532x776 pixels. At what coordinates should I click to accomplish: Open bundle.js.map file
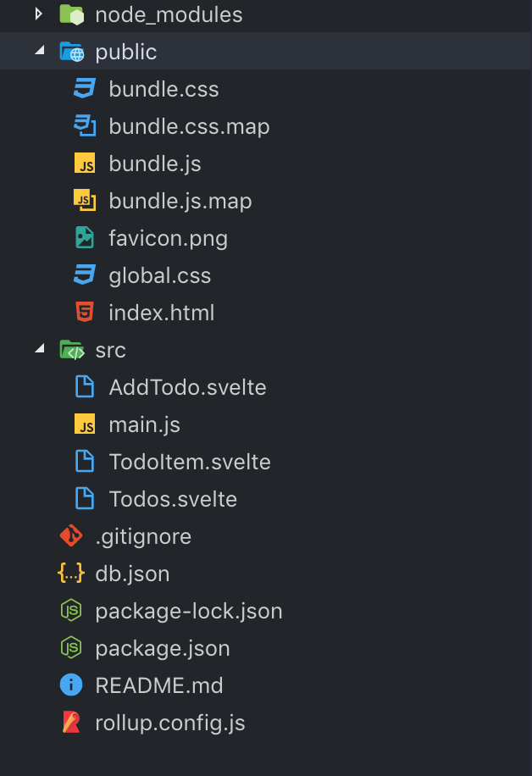pos(180,201)
